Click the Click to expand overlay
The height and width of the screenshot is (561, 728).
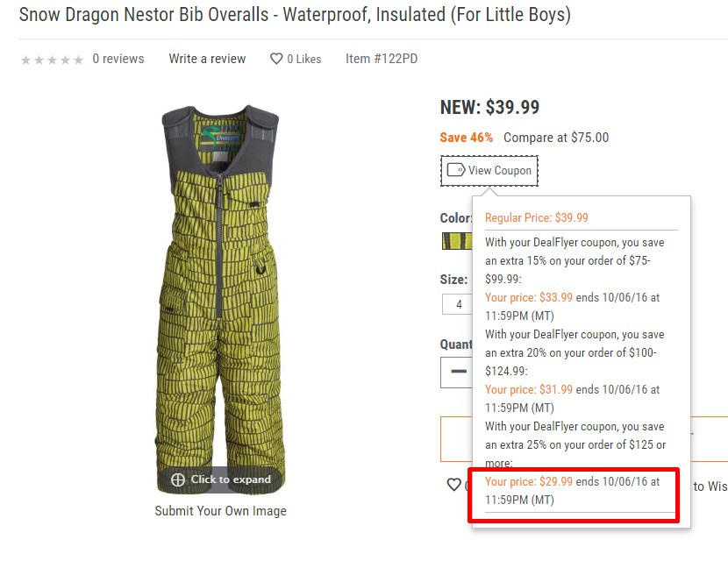point(220,479)
